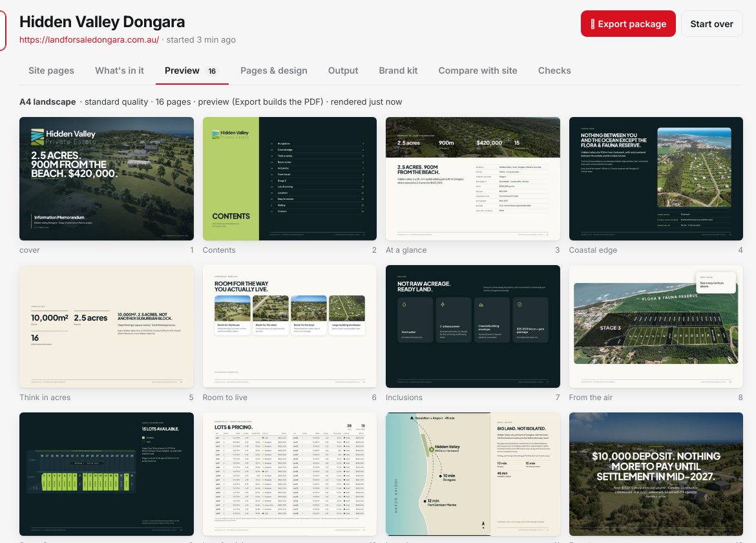Open the cover page thumbnail

pos(107,178)
